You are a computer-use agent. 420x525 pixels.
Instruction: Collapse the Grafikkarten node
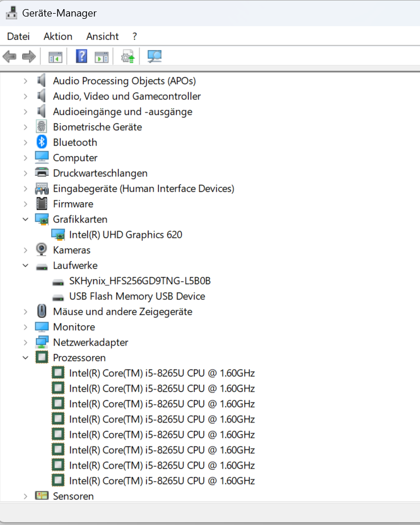coord(26,219)
